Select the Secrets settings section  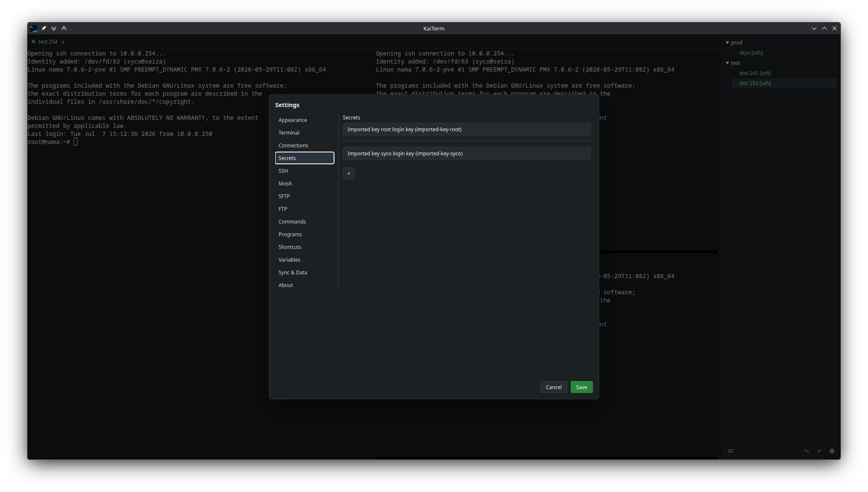click(304, 158)
